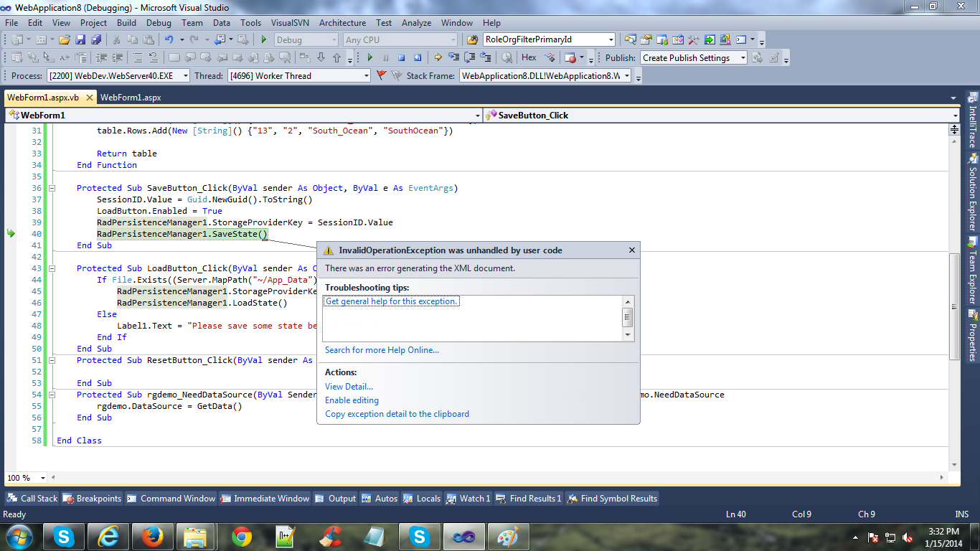The width and height of the screenshot is (980, 551).
Task: Open the Debug menu
Action: pos(159,23)
